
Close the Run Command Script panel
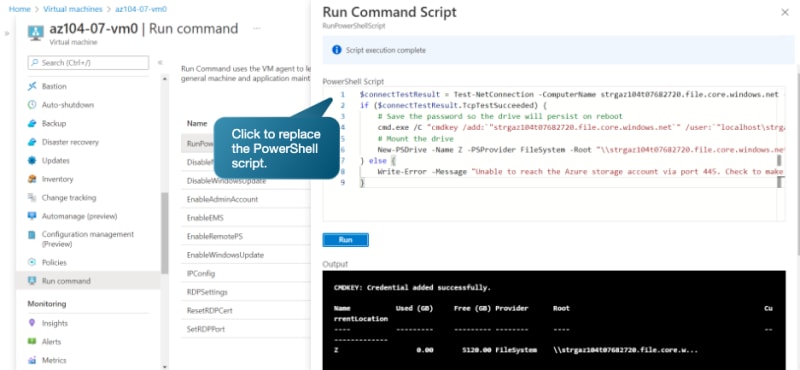785,12
